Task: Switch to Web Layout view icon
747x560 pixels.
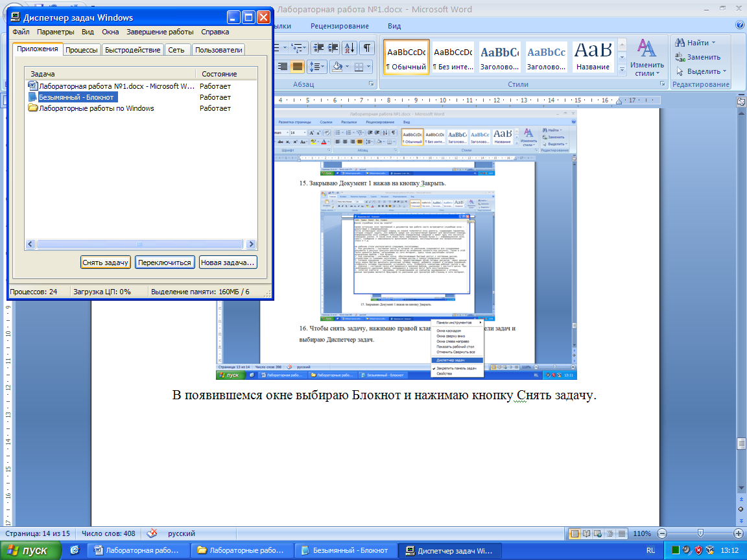Action: (598, 534)
